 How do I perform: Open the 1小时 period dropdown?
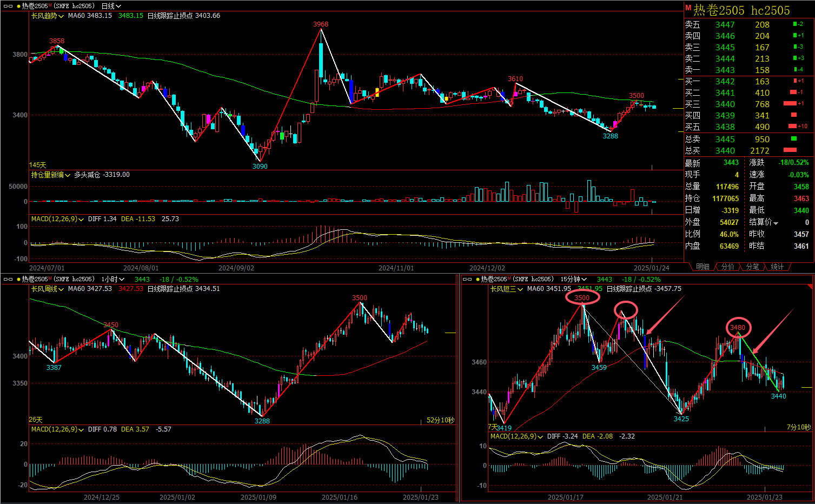(x=113, y=279)
